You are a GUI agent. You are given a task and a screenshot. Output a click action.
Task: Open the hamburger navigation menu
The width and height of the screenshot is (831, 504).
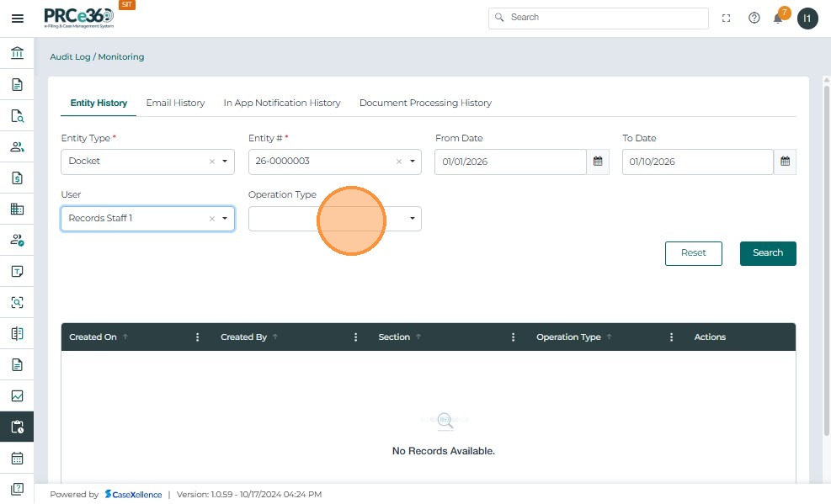[17, 19]
